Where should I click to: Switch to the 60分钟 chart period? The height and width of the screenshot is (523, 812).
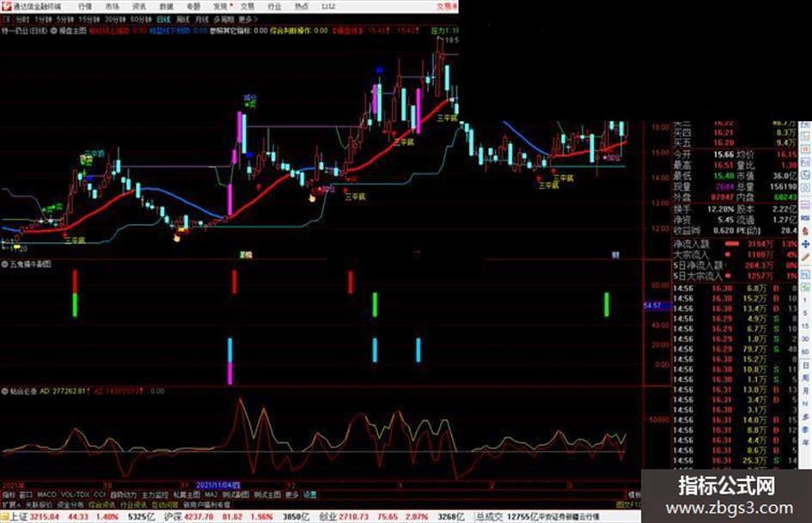click(140, 20)
